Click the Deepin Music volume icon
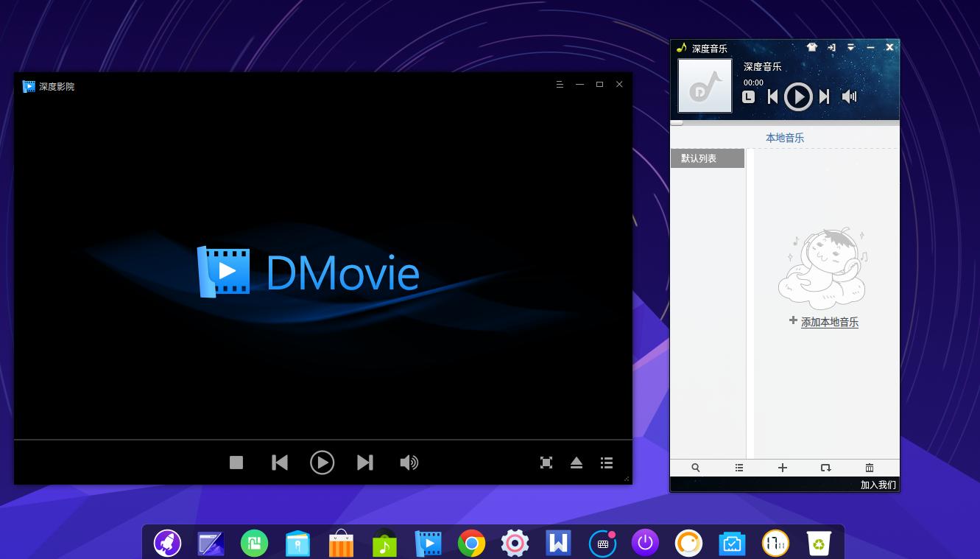Screen dimensions: 980x559 click(x=849, y=96)
